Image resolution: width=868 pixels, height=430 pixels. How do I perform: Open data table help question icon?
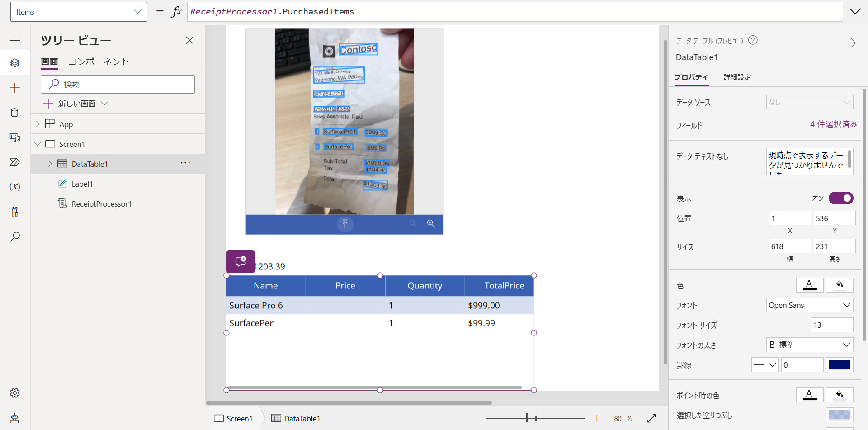(753, 40)
